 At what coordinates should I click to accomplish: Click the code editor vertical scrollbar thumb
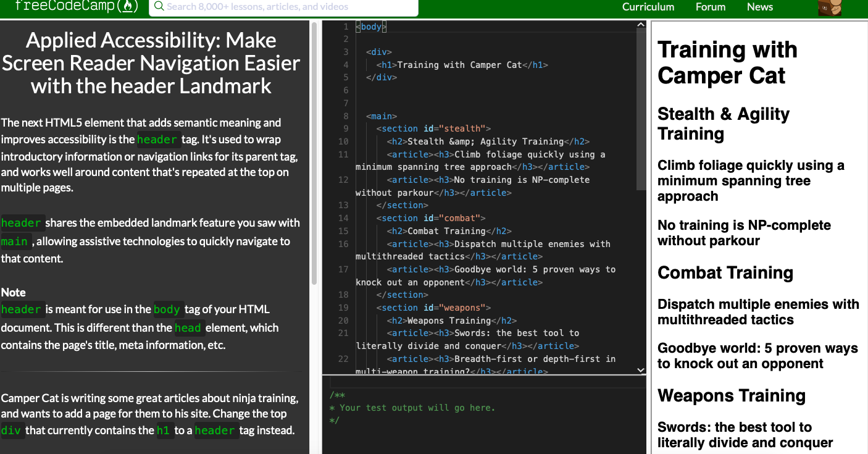click(641, 110)
